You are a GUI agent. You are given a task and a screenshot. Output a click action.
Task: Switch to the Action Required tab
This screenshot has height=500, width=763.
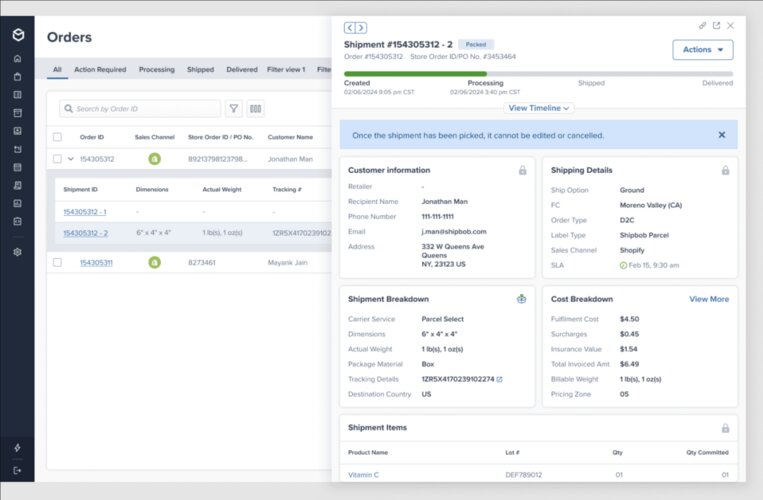click(100, 70)
